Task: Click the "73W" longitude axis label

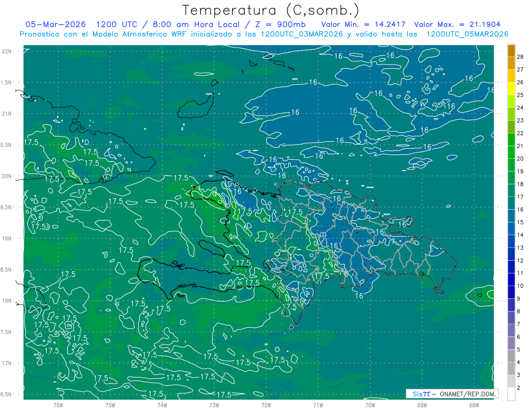Action: pos(214,405)
